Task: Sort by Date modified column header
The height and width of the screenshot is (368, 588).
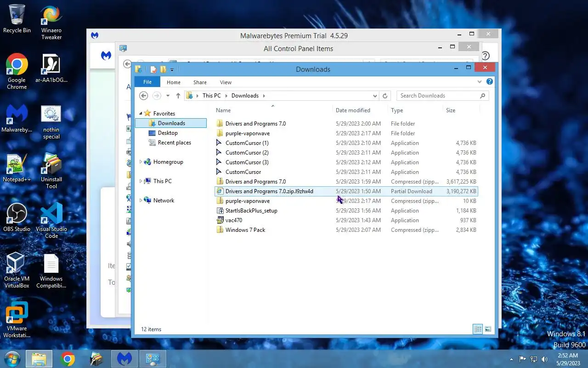Action: pos(361,110)
